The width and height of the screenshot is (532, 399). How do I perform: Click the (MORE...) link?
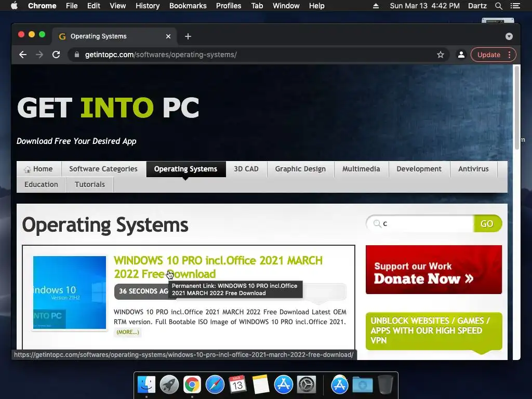(x=128, y=332)
